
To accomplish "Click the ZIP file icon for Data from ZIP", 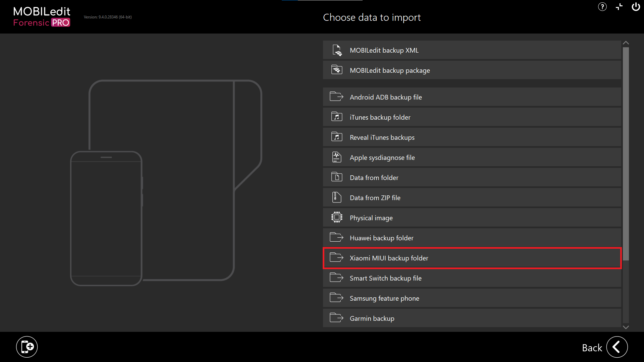I will [337, 197].
